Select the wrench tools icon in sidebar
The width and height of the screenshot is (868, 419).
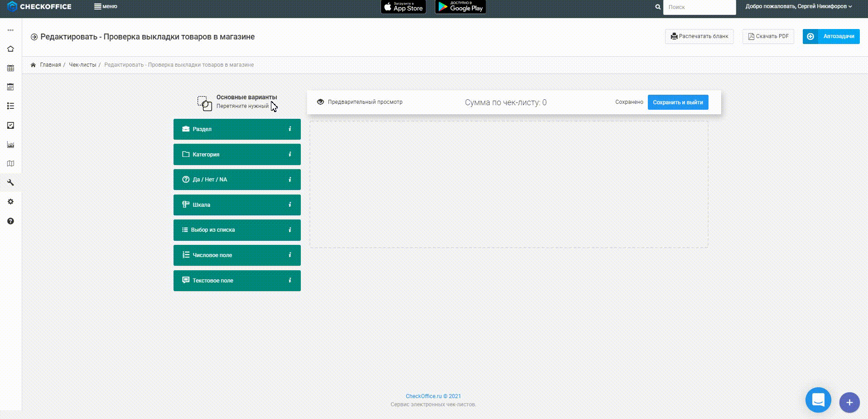[10, 183]
